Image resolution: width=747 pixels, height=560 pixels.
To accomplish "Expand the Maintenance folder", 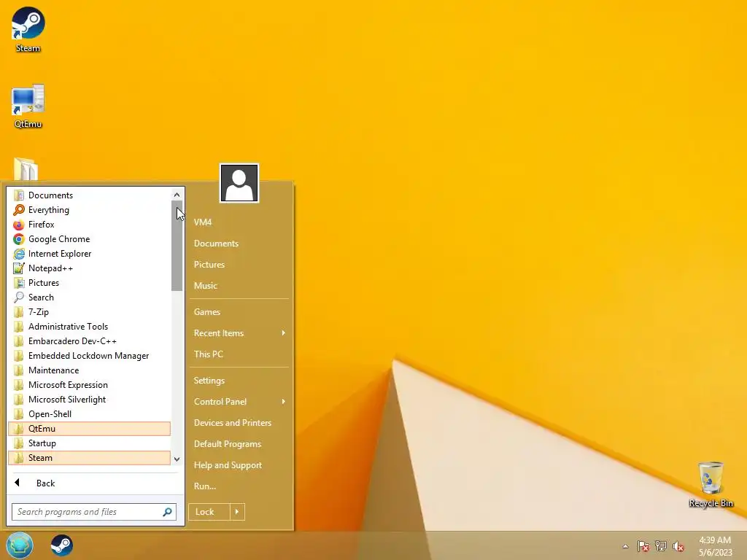I will [89, 370].
